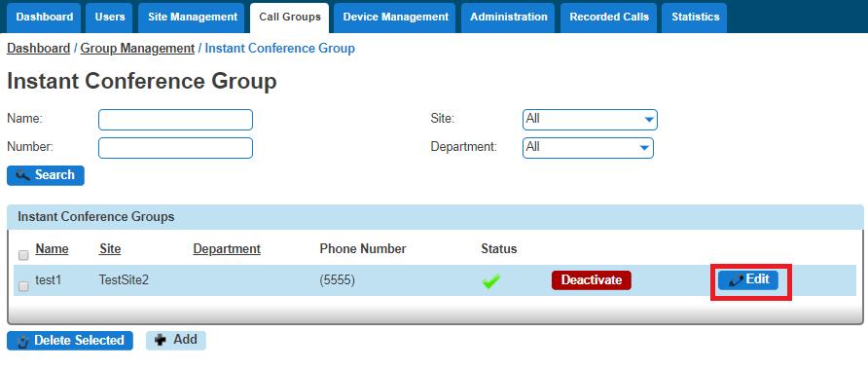Follow the Dashboard breadcrumb link

click(x=38, y=49)
